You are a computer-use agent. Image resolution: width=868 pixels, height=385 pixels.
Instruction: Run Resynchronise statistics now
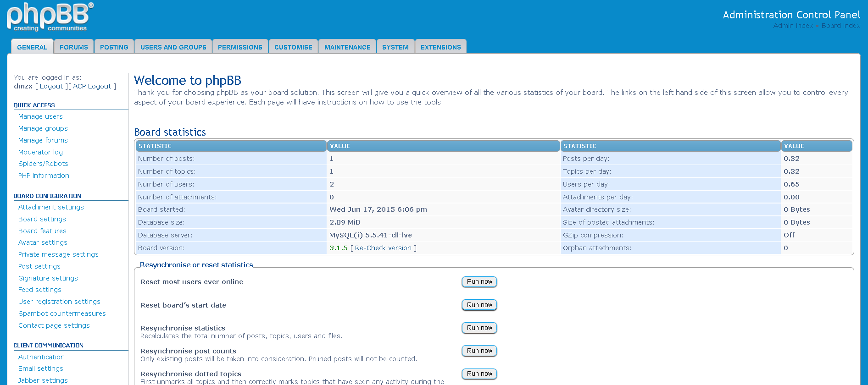(x=479, y=328)
